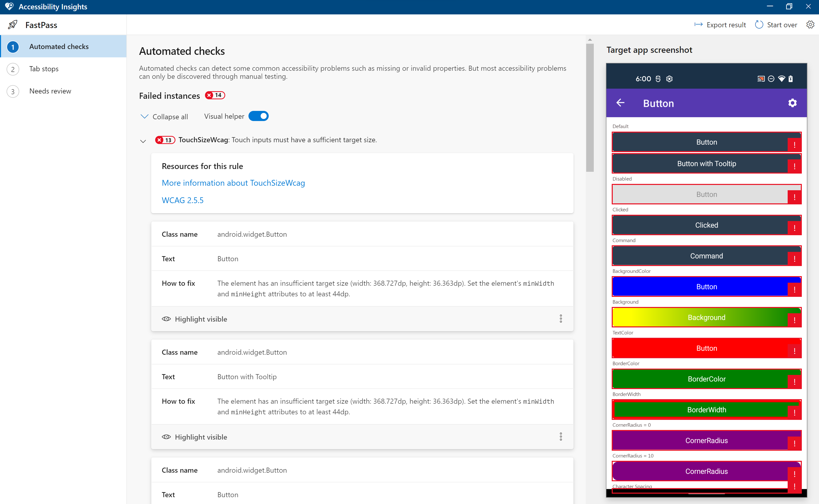Image resolution: width=819 pixels, height=504 pixels.
Task: Open more actions for Button with Tooltip
Action: (561, 437)
